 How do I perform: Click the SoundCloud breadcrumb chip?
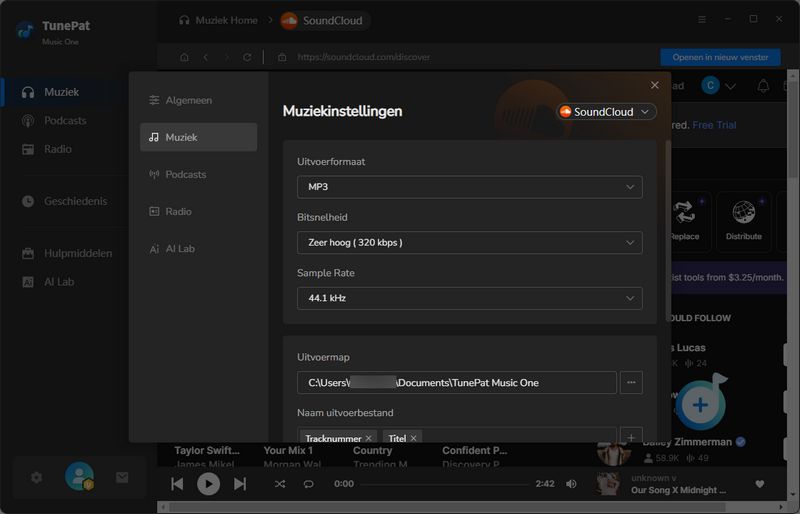click(324, 20)
